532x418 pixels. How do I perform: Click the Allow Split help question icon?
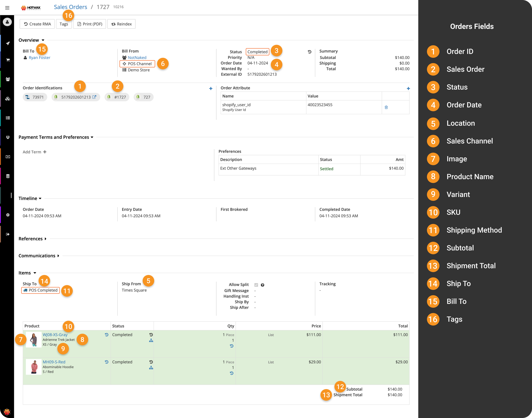[262, 285]
